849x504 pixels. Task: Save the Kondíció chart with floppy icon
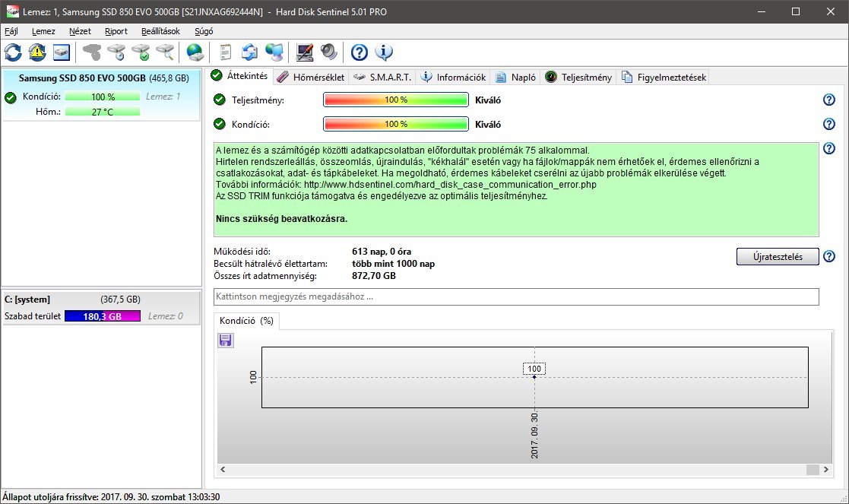click(225, 340)
